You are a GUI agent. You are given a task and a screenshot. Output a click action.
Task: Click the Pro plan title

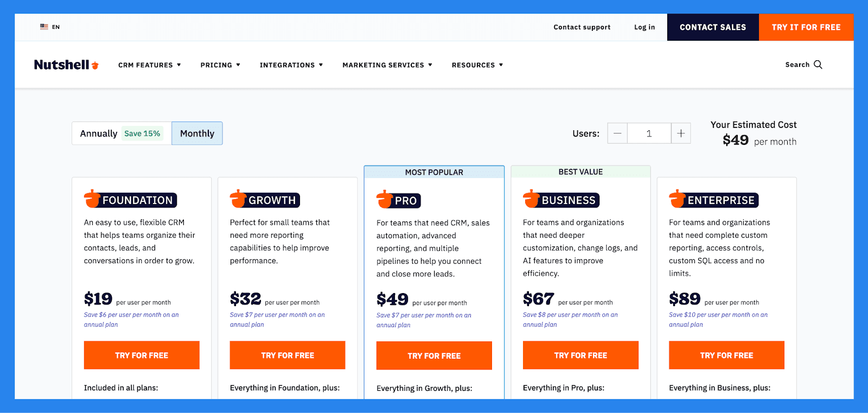coord(406,201)
